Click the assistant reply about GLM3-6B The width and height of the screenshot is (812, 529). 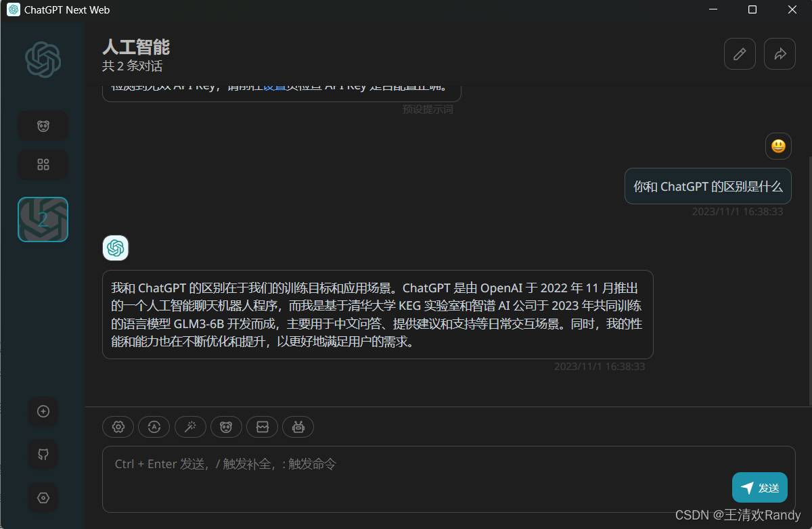point(378,315)
